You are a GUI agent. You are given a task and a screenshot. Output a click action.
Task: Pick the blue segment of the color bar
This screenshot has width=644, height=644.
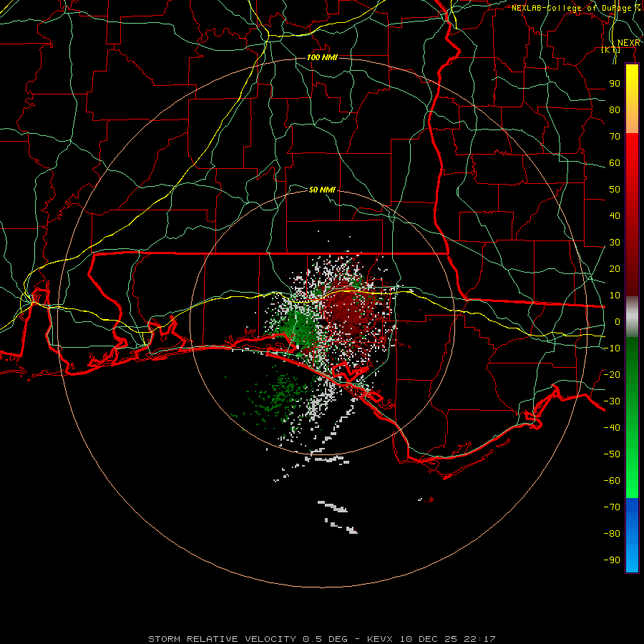click(632, 535)
